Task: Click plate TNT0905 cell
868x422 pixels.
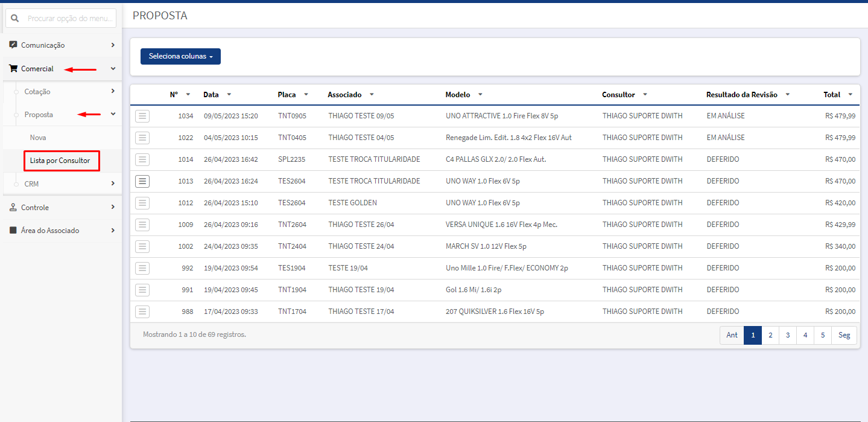Action: pos(292,116)
